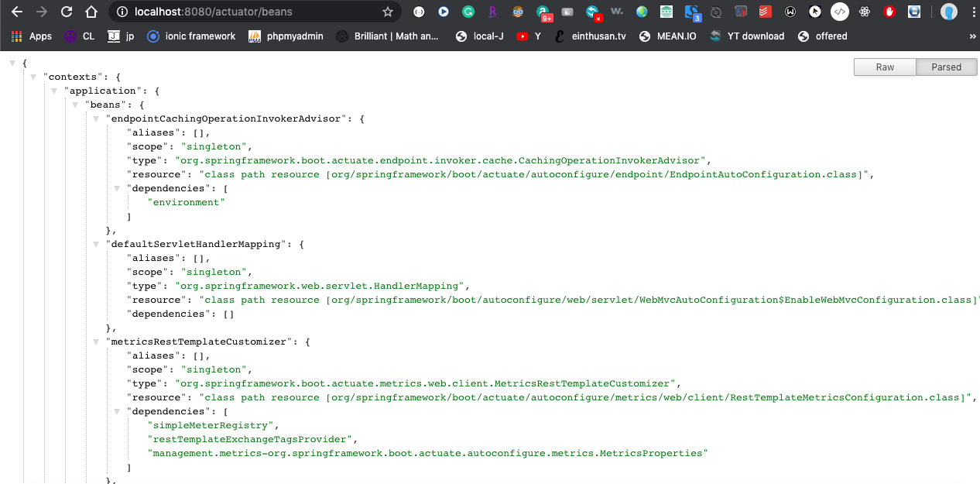Click the "restTemplateExchangeTagsProvider" value
980x484 pixels.
(x=250, y=439)
